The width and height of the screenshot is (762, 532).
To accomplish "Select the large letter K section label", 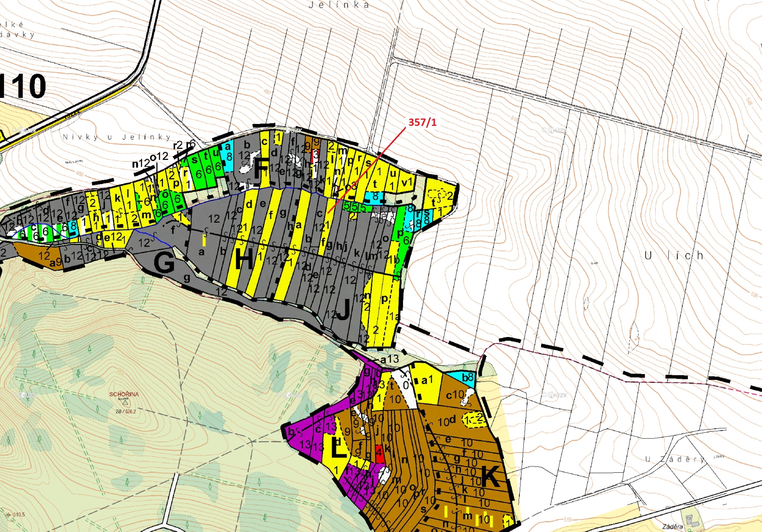I will (490, 477).
